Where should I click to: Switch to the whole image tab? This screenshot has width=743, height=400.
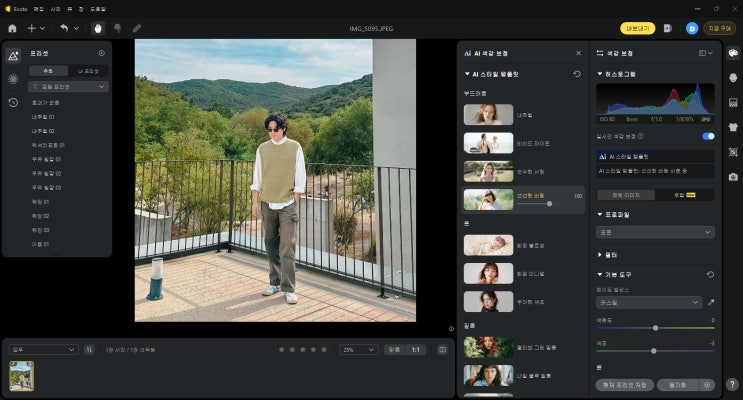click(626, 195)
